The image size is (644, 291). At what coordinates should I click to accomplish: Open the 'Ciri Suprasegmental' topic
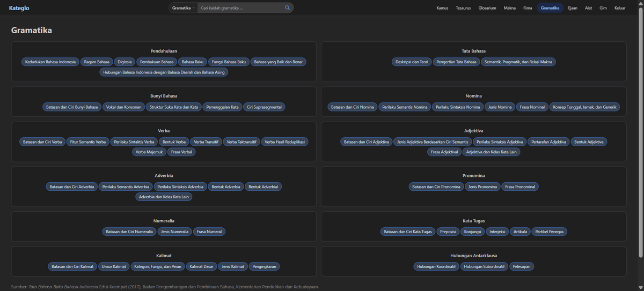pos(264,107)
